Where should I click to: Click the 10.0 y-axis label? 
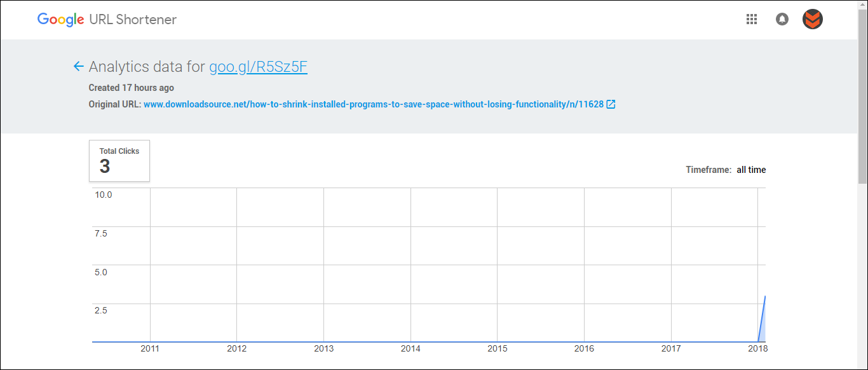click(x=104, y=195)
